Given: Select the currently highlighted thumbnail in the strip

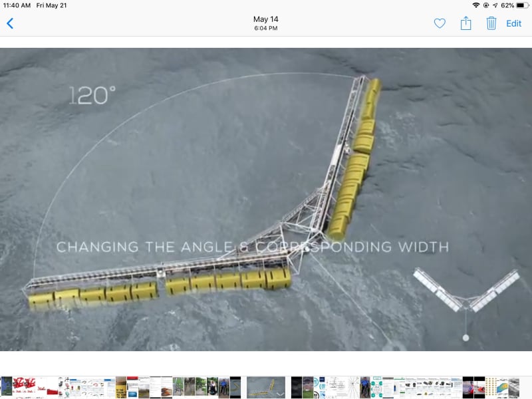Looking at the screenshot, I should (266, 388).
